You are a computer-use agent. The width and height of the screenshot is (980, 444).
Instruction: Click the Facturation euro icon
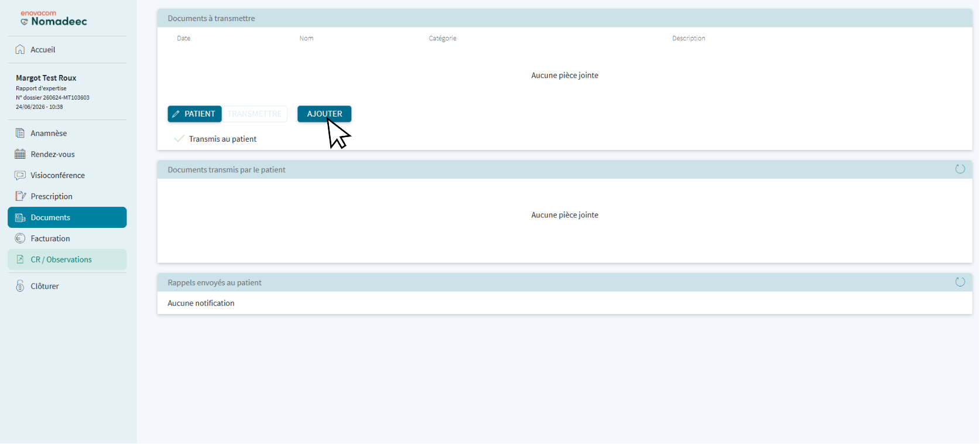pyautogui.click(x=20, y=238)
